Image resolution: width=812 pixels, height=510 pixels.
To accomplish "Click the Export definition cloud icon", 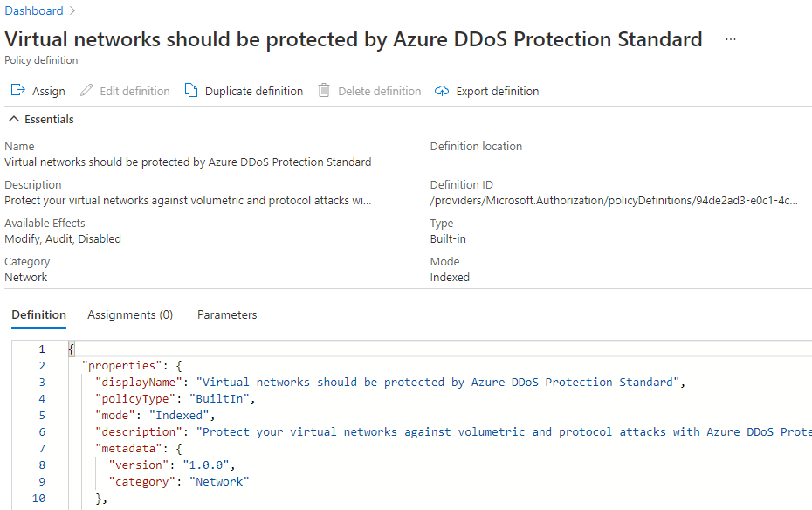I will click(442, 91).
